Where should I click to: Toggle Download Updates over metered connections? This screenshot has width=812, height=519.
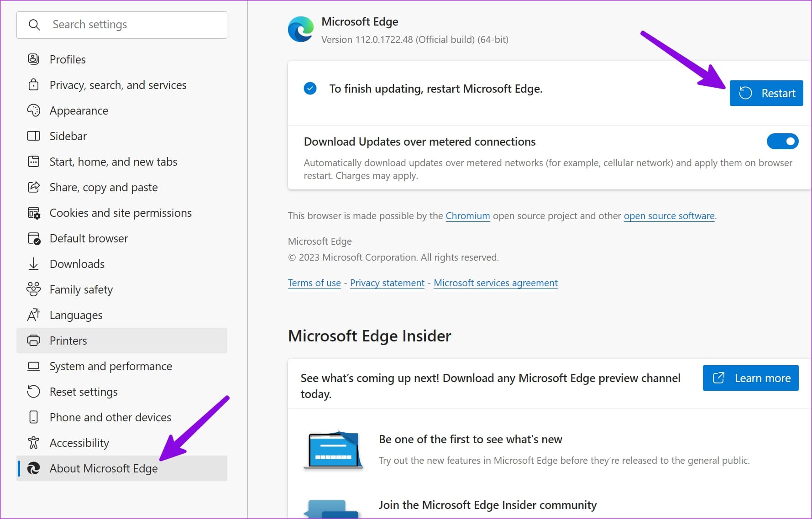[782, 141]
